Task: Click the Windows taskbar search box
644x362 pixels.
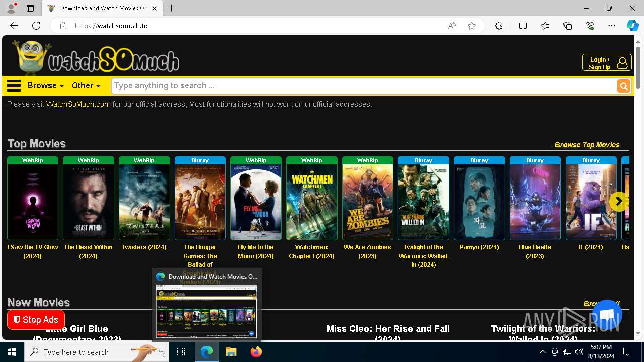Action: click(97, 352)
